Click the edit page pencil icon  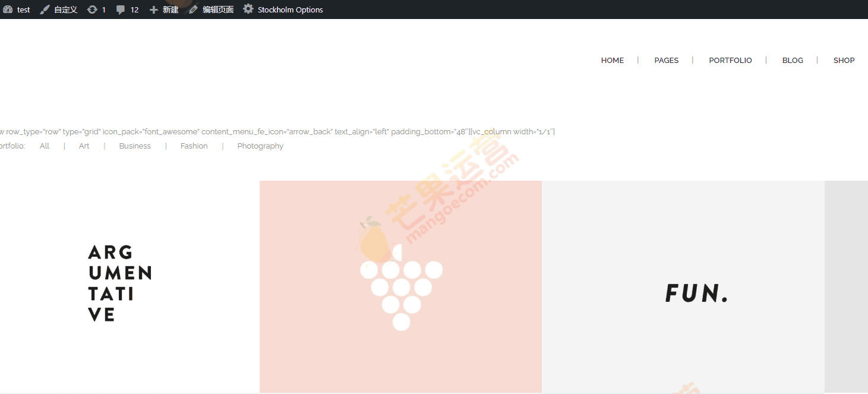[x=194, y=10]
